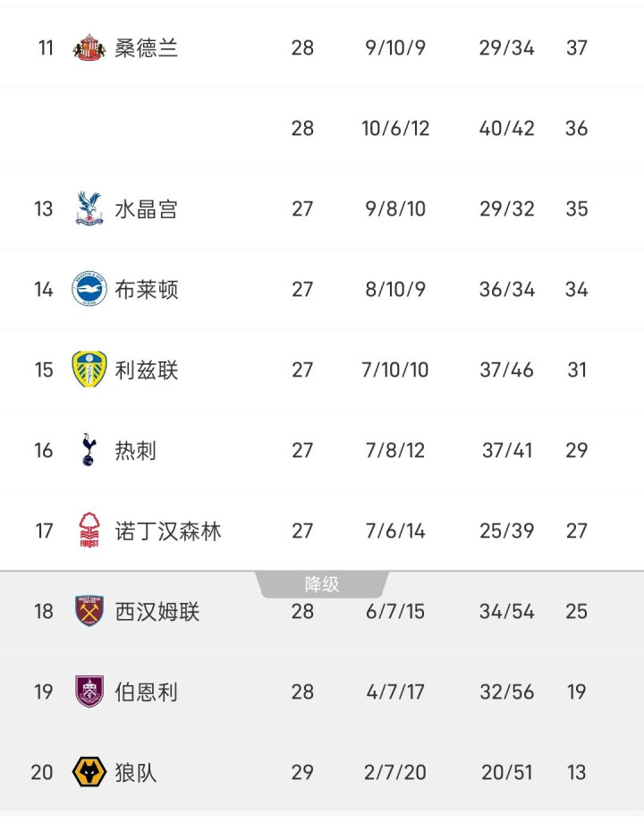Click the Sunderland club crest
The height and width of the screenshot is (823, 644).
pyautogui.click(x=89, y=47)
